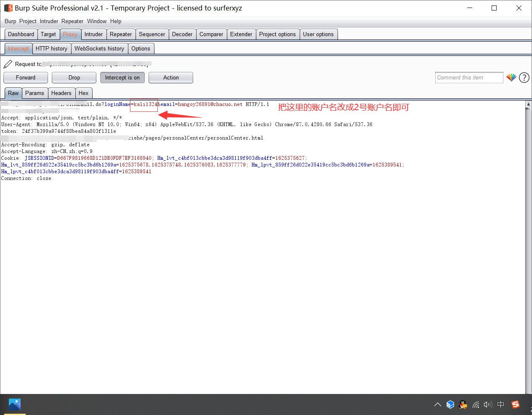Click the blue cube tray icon
This screenshot has width=532, height=415.
click(450, 404)
